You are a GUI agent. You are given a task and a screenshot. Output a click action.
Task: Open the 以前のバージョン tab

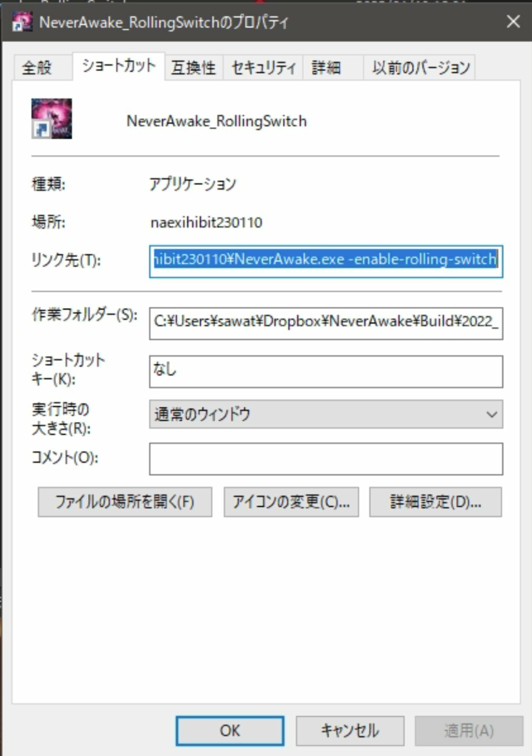[x=420, y=68]
